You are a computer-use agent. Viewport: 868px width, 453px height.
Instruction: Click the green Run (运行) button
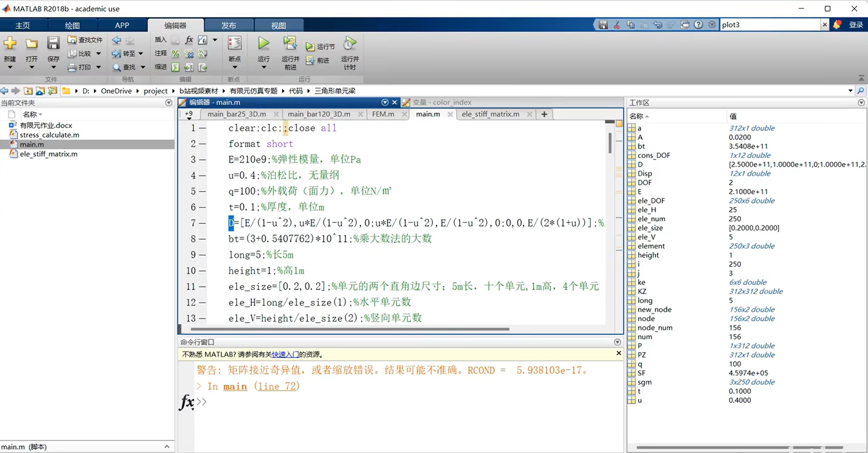pos(263,44)
